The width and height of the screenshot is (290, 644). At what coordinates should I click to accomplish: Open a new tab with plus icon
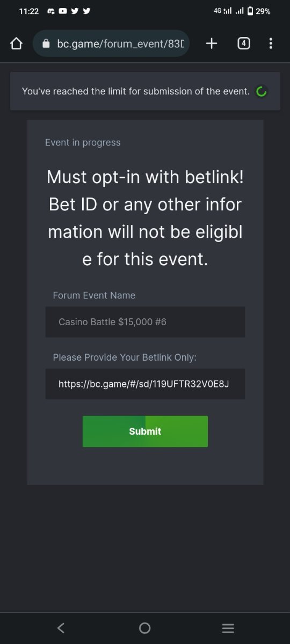point(212,43)
